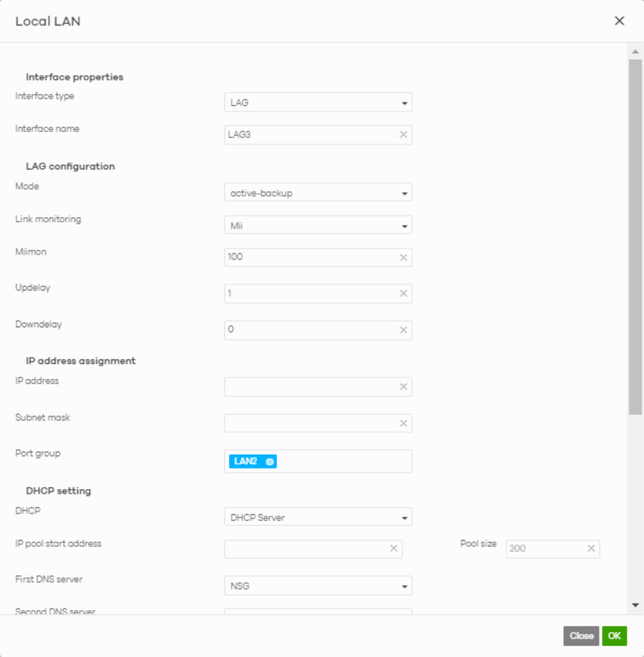Close the Local LAN dialog
Viewport: 644px width, 657px height.
(x=619, y=21)
